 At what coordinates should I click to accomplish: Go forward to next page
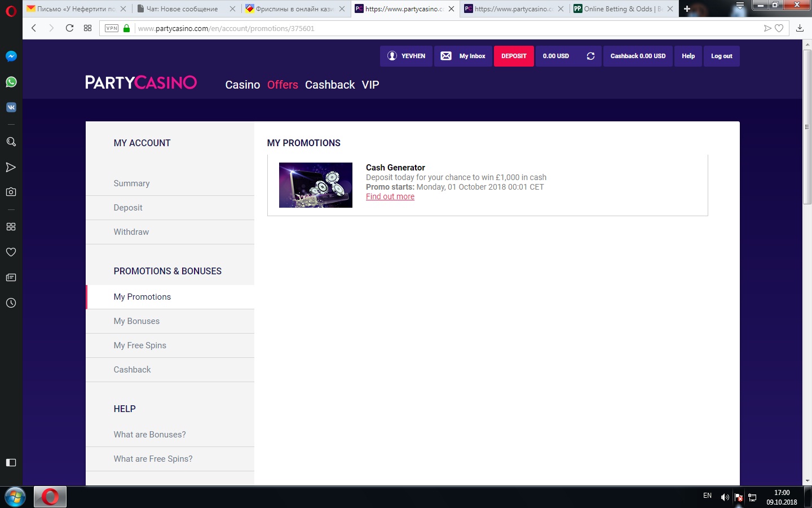pos(51,28)
